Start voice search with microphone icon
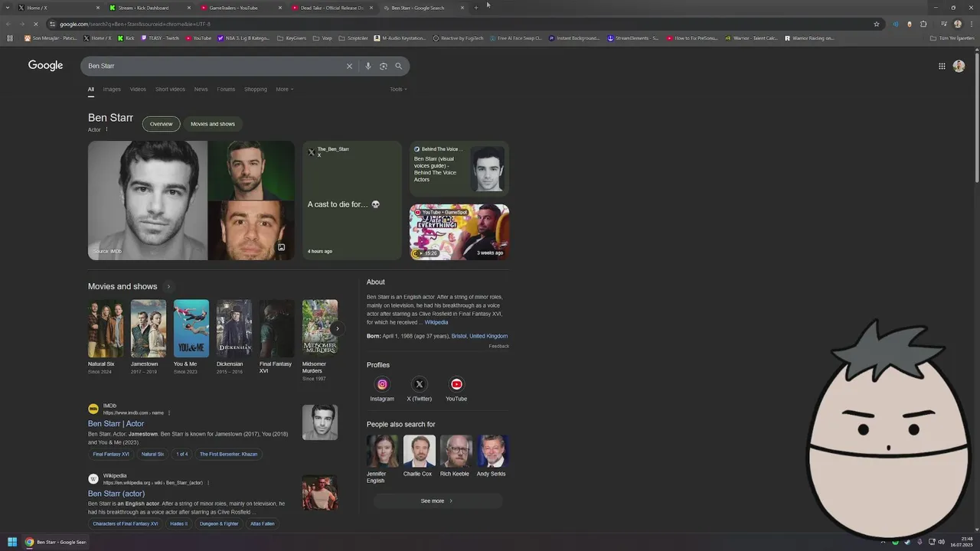This screenshot has height=551, width=980. pos(368,66)
